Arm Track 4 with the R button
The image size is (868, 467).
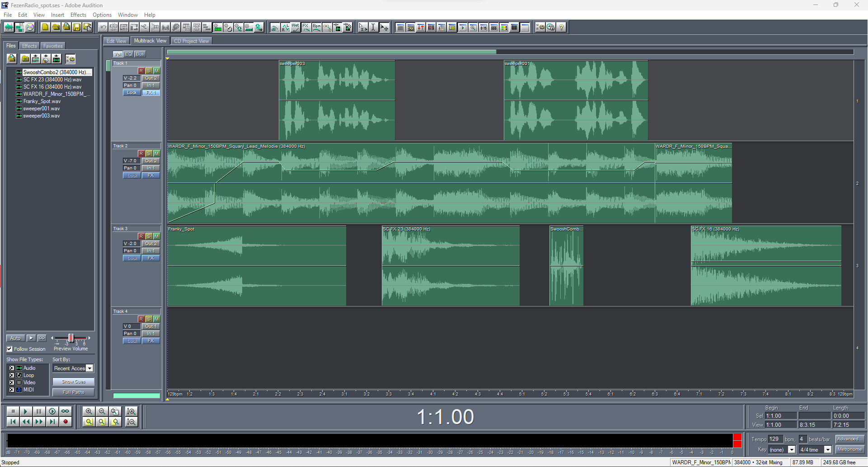141,319
